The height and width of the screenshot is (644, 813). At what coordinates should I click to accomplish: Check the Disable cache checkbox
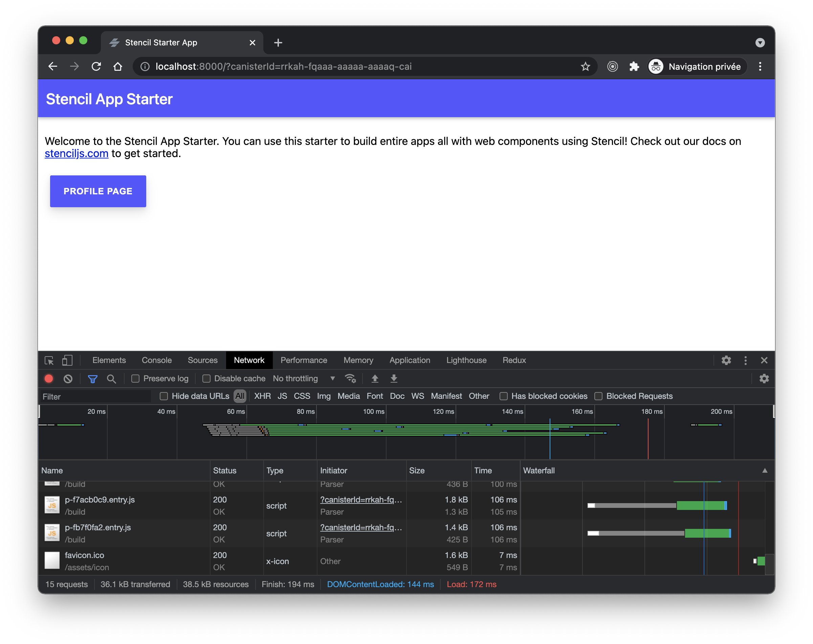[x=206, y=379]
